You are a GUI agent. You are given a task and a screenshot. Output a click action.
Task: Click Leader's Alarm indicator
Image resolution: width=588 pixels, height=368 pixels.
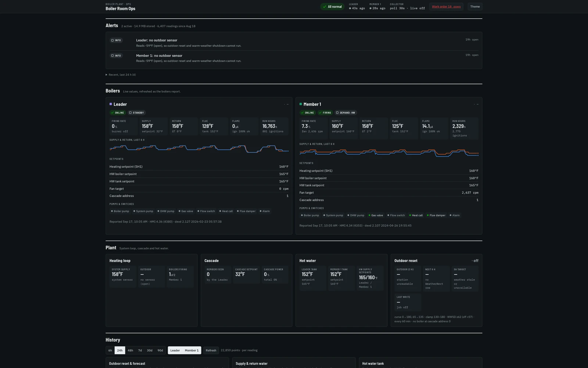click(265, 211)
